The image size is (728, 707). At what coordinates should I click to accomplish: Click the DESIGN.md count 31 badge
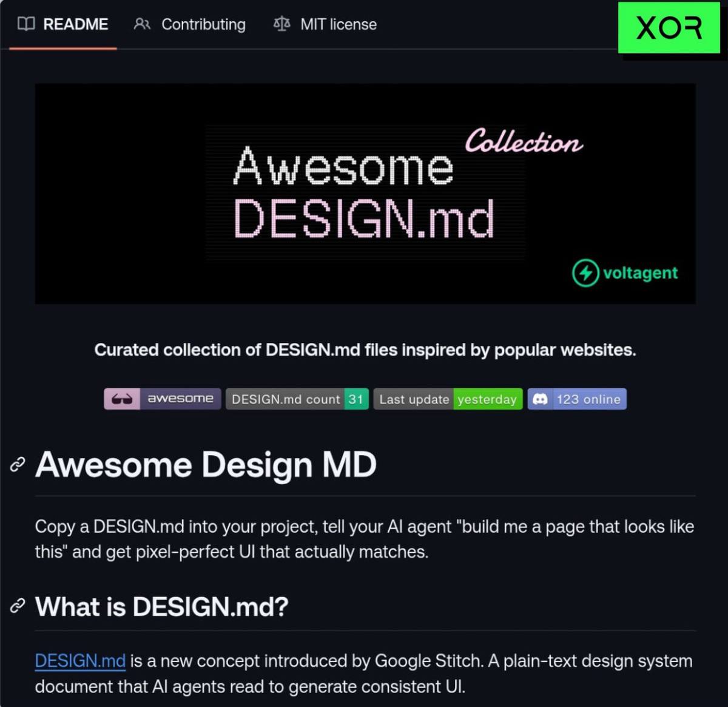(297, 399)
